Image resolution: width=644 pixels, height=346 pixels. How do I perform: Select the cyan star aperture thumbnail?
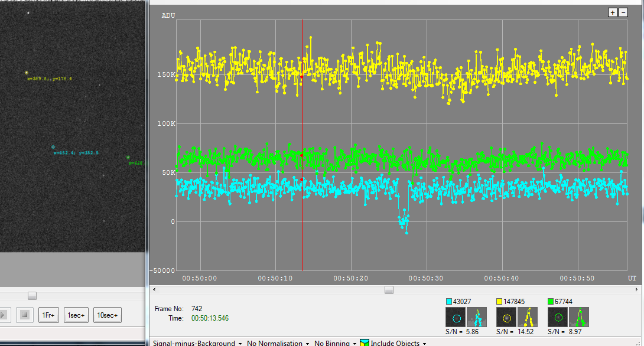[x=456, y=318]
